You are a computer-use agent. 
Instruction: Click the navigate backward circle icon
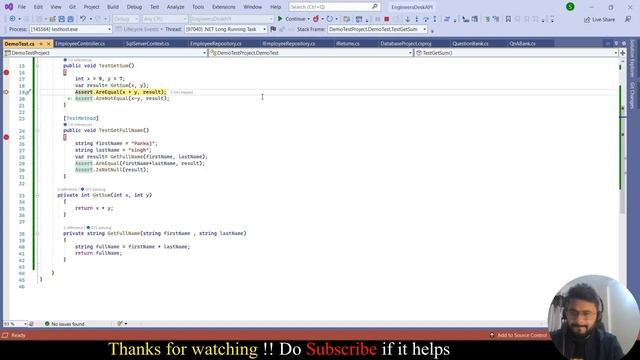tap(12, 19)
